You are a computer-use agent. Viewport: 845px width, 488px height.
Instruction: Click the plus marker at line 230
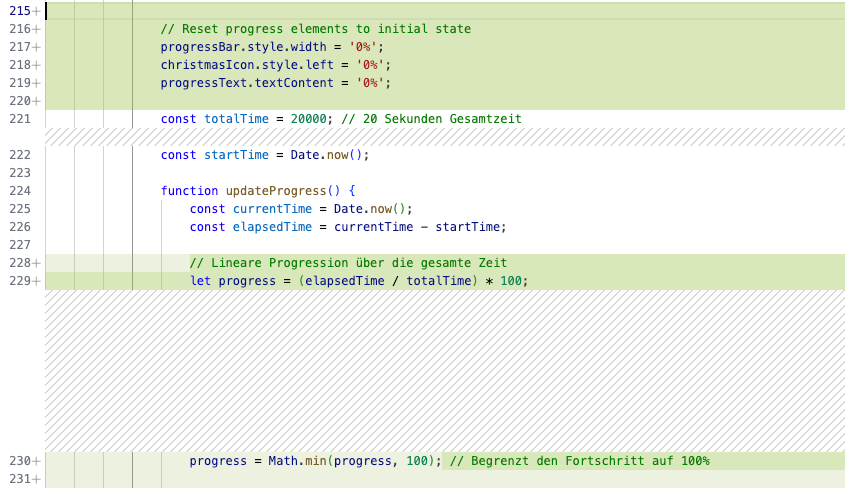[36, 461]
